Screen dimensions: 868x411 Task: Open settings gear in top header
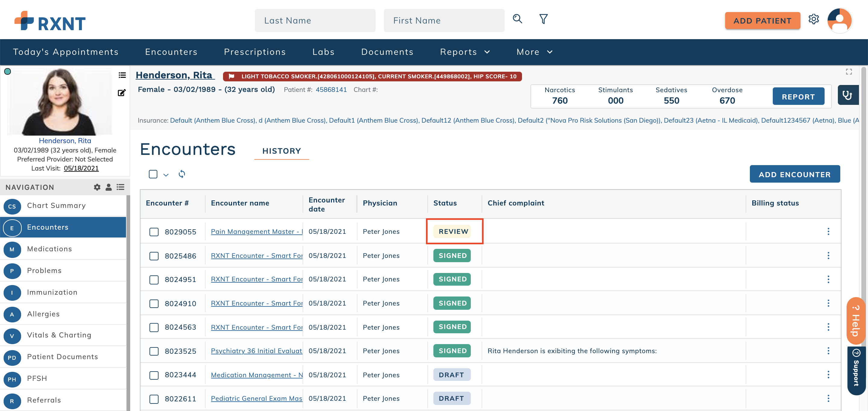pos(813,19)
